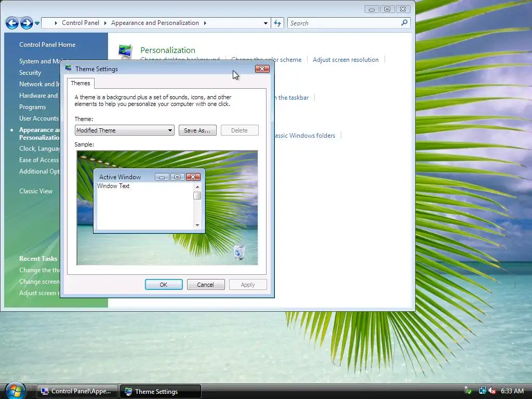Open recent pages dropdown next to Forward arrow
532x399 pixels.
(37, 23)
